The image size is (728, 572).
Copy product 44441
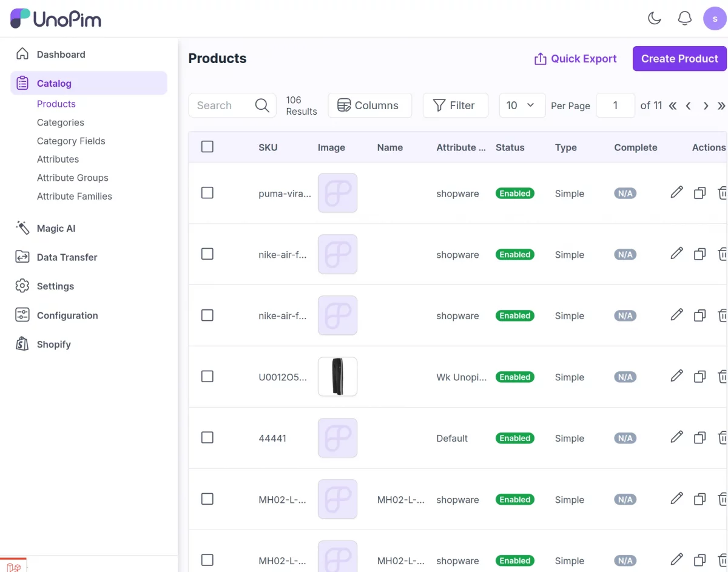coord(699,437)
